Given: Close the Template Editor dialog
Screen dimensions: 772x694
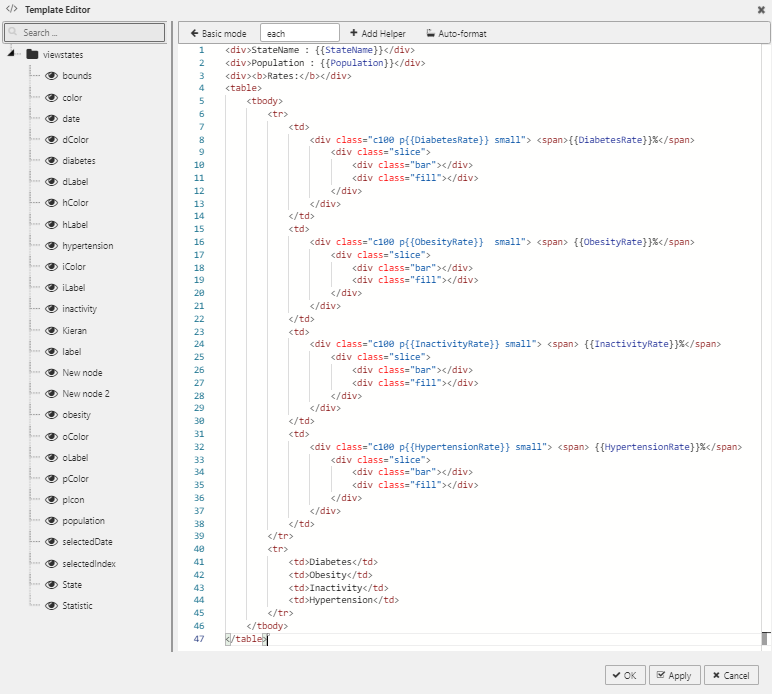Looking at the screenshot, I should [761, 9].
